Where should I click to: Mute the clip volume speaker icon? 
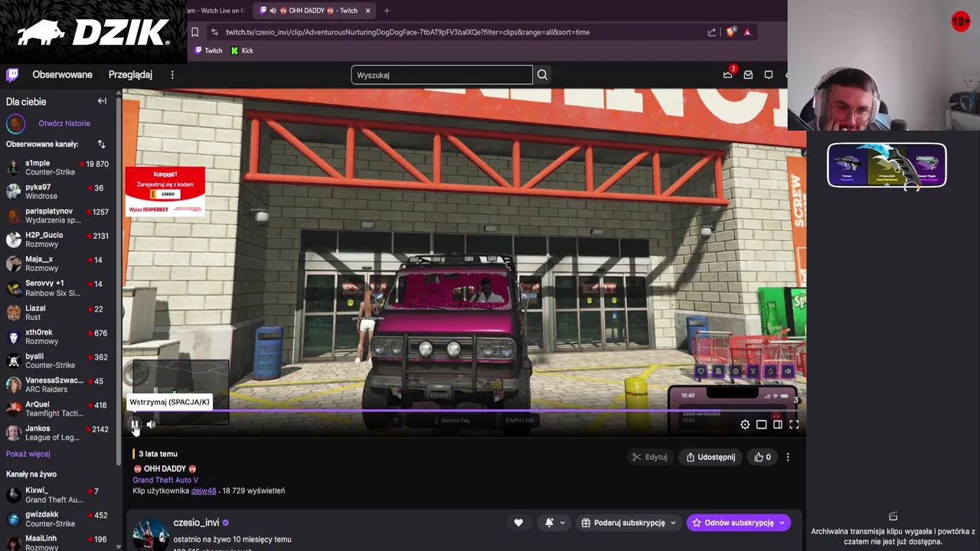[x=151, y=425]
